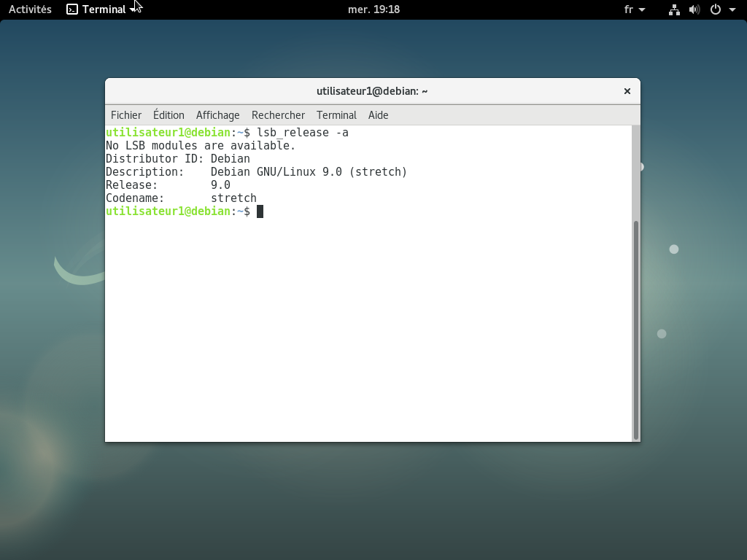Open the Affichage menu
Screen dimensions: 747x560
pos(217,115)
